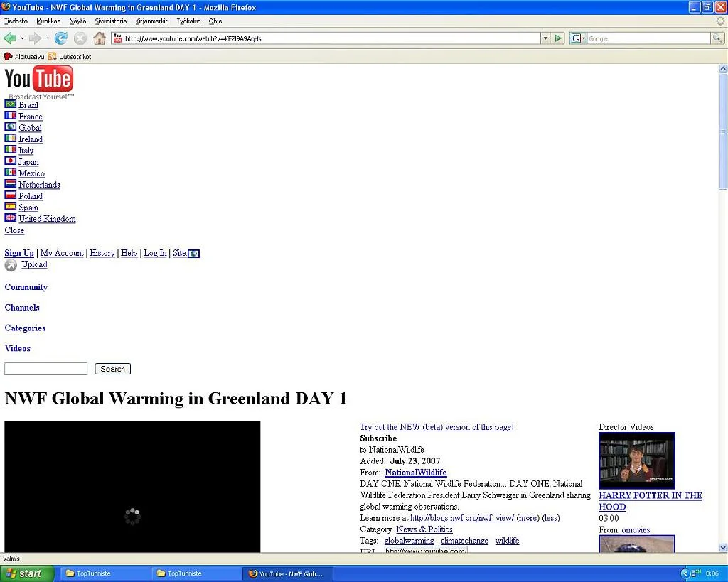Click the Home toolbar icon

click(100, 38)
